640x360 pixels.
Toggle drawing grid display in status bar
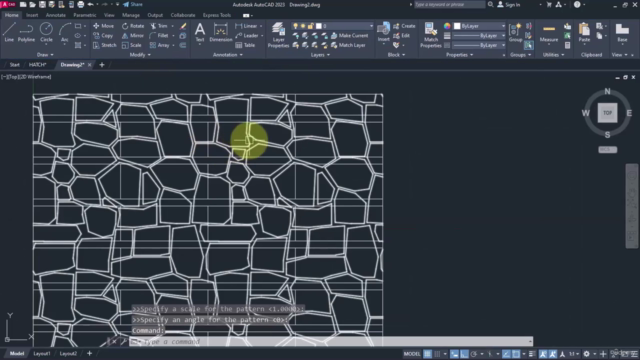pos(427,354)
